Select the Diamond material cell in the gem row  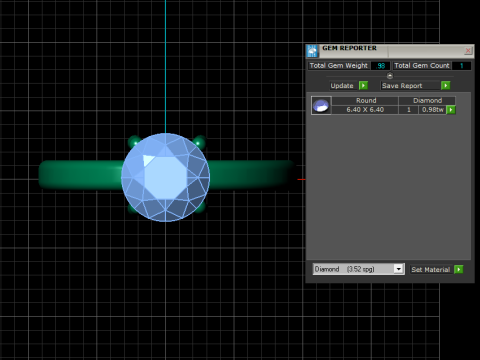[427, 100]
